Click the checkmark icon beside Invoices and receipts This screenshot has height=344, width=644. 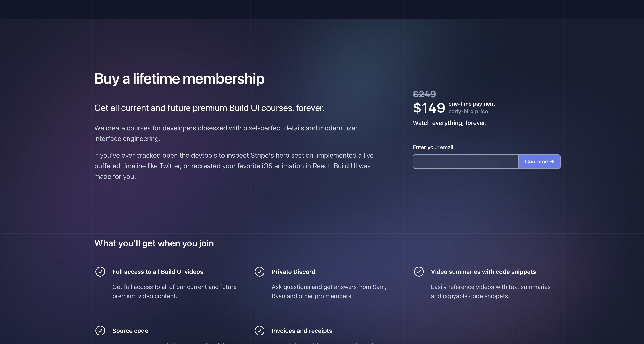[260, 331]
